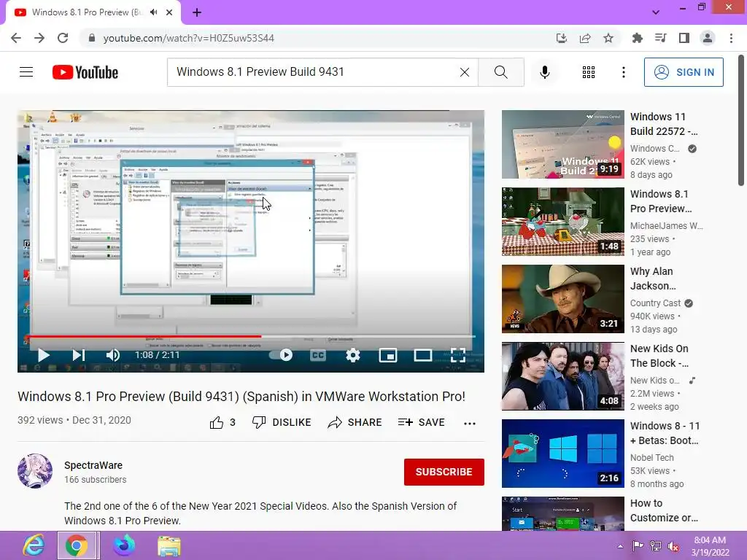Open Firefox-style browser from the taskbar
The height and width of the screenshot is (560, 747).
click(124, 545)
